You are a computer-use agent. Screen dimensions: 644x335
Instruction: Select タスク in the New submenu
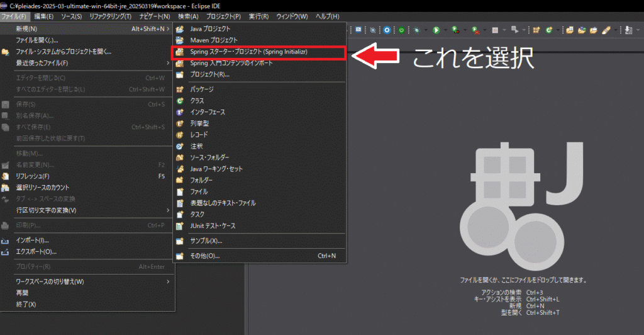(260, 215)
